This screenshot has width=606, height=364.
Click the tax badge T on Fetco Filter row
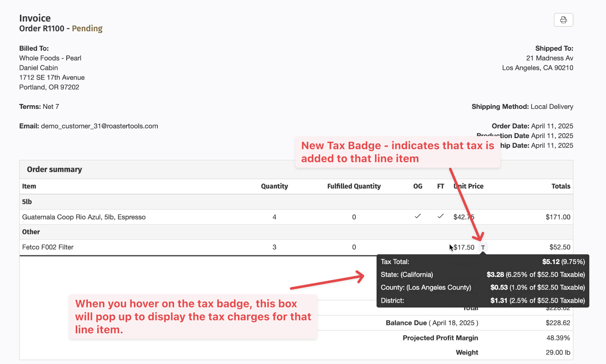[483, 247]
